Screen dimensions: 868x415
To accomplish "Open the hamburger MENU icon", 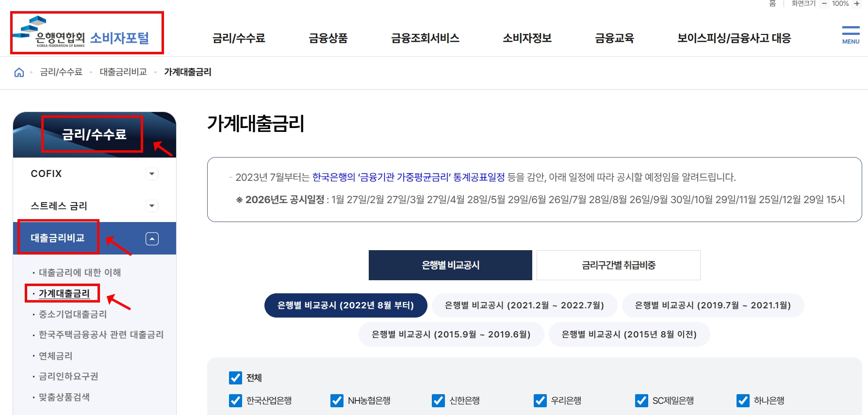I will click(851, 35).
